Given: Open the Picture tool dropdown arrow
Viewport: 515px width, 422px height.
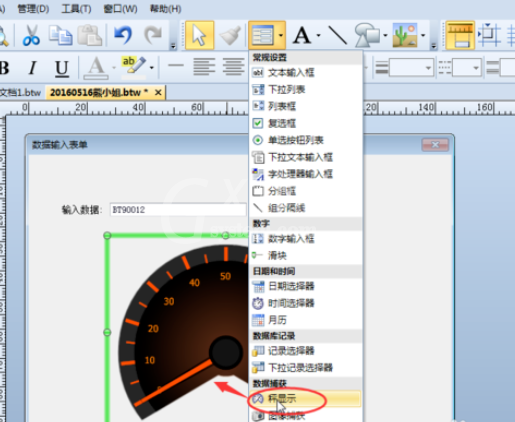Looking at the screenshot, I should coord(423,35).
